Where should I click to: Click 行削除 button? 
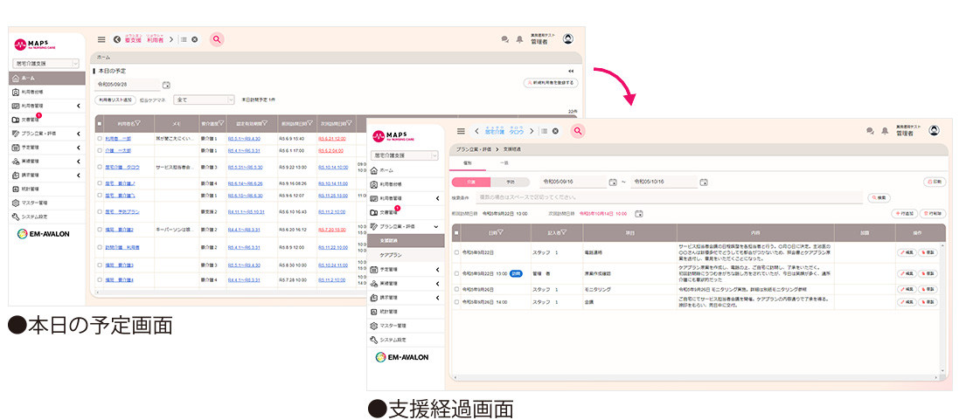933,213
